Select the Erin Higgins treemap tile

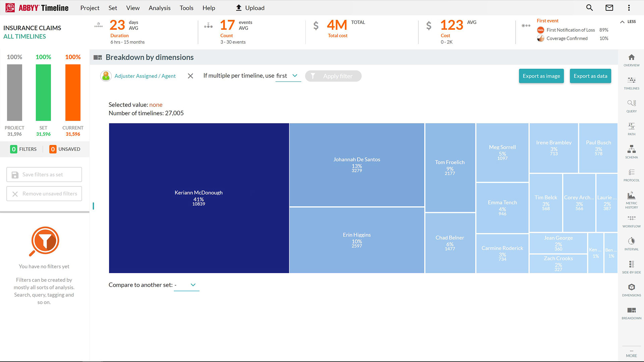[x=357, y=240]
